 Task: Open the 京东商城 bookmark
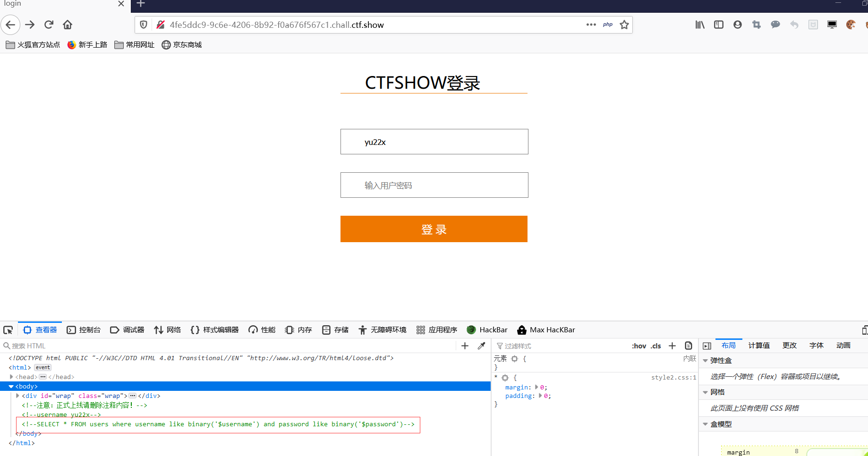[182, 45]
